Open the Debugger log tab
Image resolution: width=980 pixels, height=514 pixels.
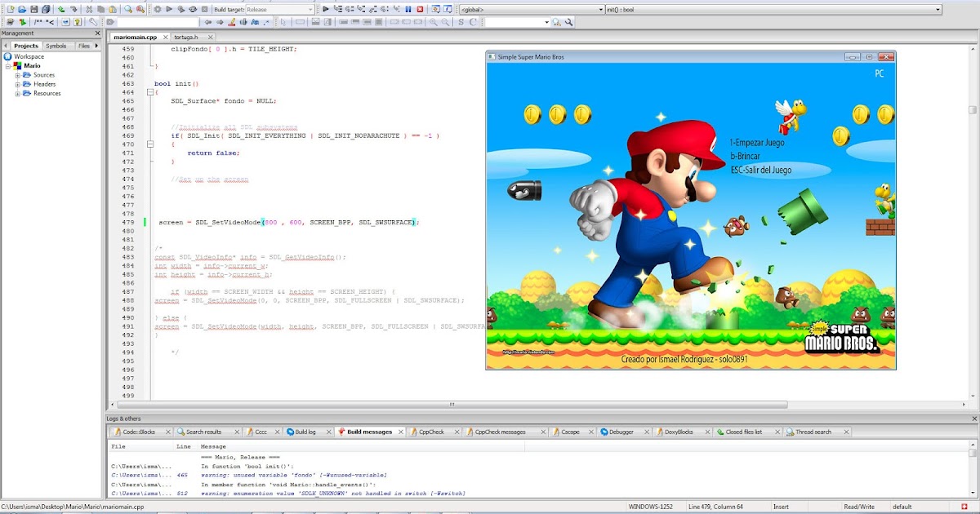point(622,431)
